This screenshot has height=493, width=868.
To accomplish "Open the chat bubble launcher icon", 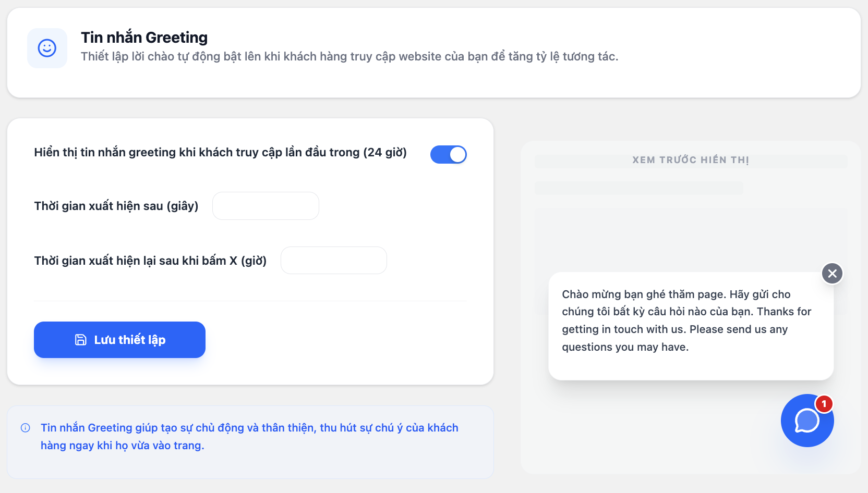I will coord(806,421).
